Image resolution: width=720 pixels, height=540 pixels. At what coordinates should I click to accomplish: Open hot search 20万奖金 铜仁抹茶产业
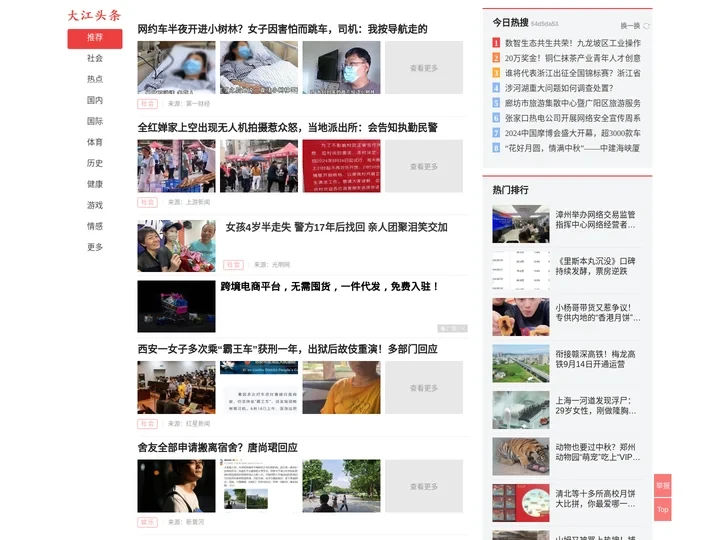tap(573, 58)
